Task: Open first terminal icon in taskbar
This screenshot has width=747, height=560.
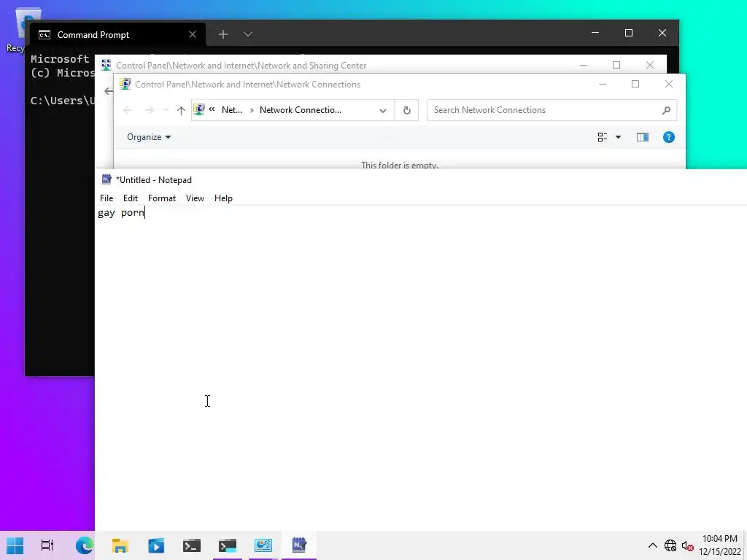Action: [192, 545]
